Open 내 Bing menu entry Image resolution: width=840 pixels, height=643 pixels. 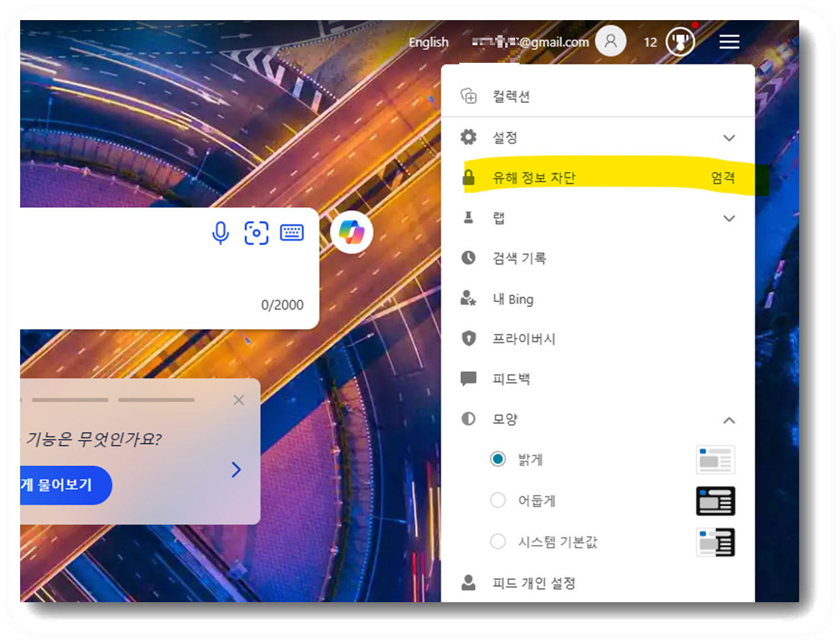(598, 298)
